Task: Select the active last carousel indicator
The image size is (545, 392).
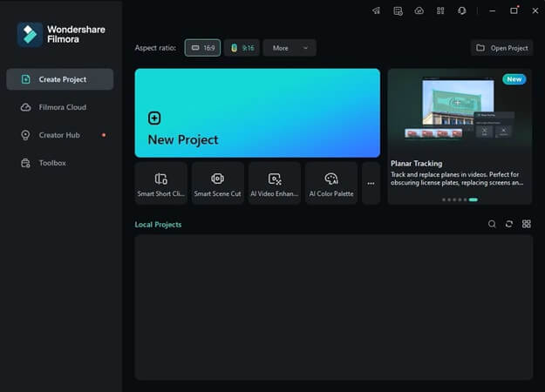Action: 473,199
